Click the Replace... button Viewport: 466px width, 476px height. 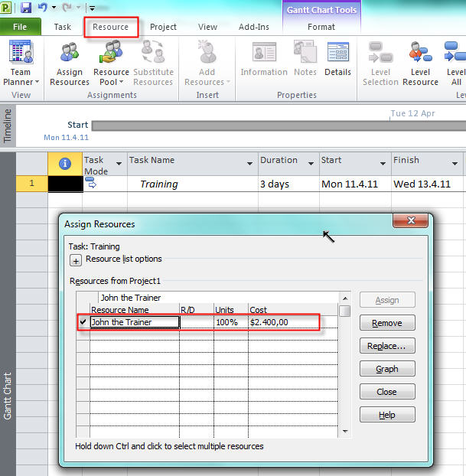click(386, 346)
